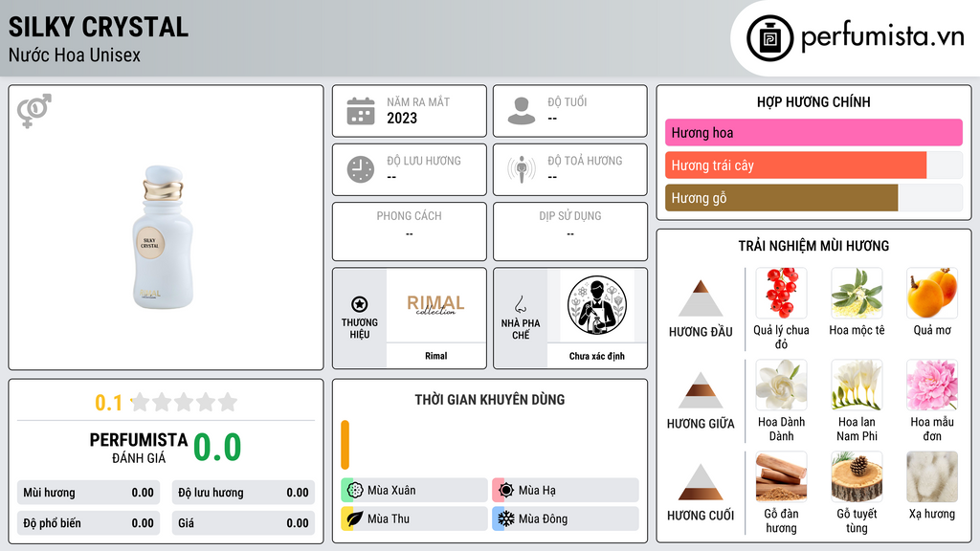Click the unisex gender symbol icon
Image resolution: width=980 pixels, height=551 pixels.
pos(34,111)
